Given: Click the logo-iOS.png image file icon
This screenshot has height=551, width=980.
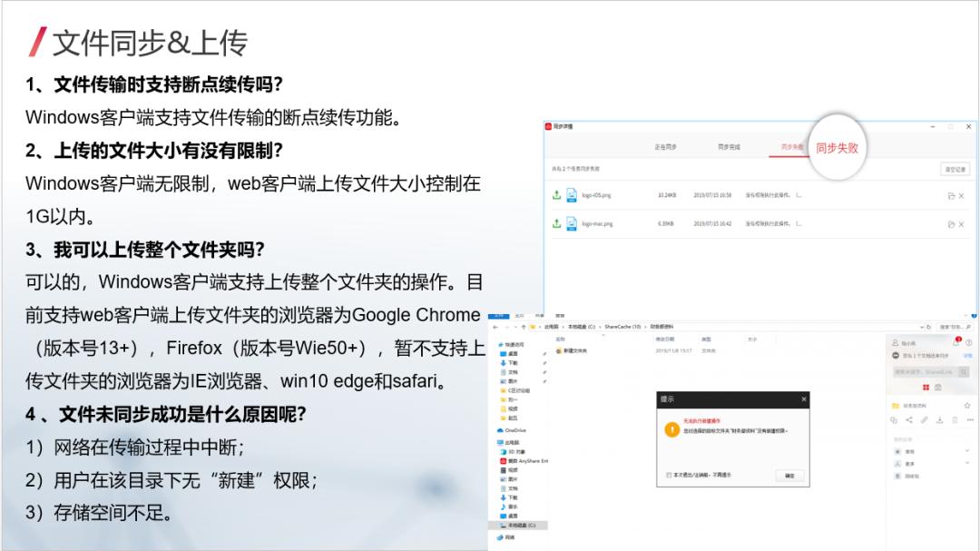Looking at the screenshot, I should pos(572,195).
